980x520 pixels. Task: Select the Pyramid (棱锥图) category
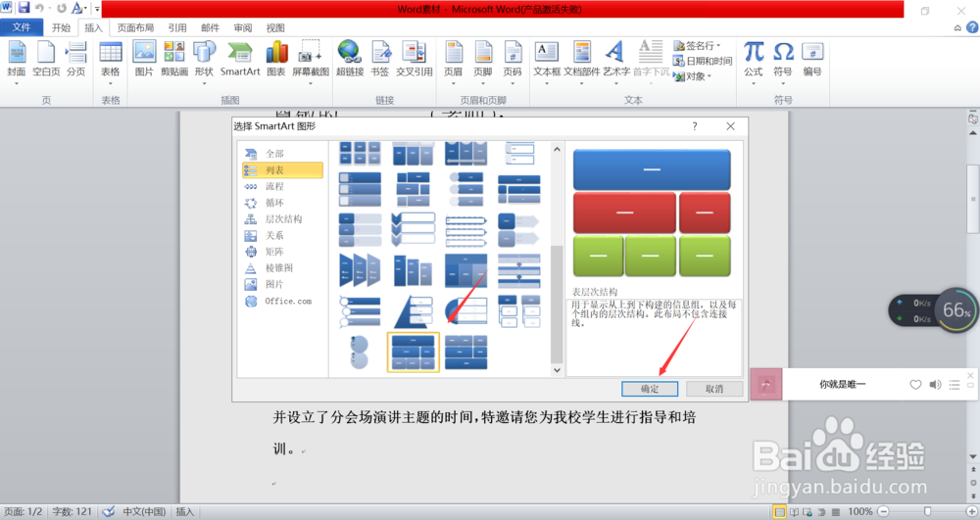point(282,267)
